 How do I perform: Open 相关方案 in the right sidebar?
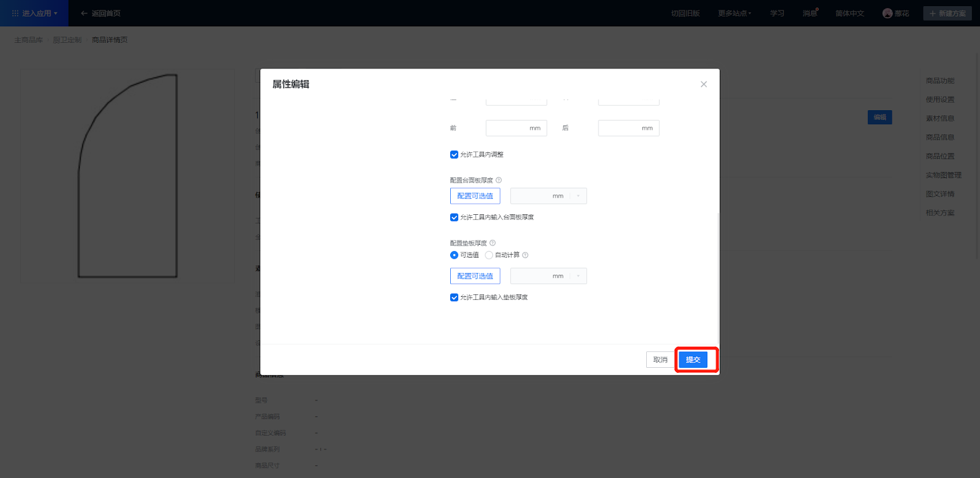(940, 213)
